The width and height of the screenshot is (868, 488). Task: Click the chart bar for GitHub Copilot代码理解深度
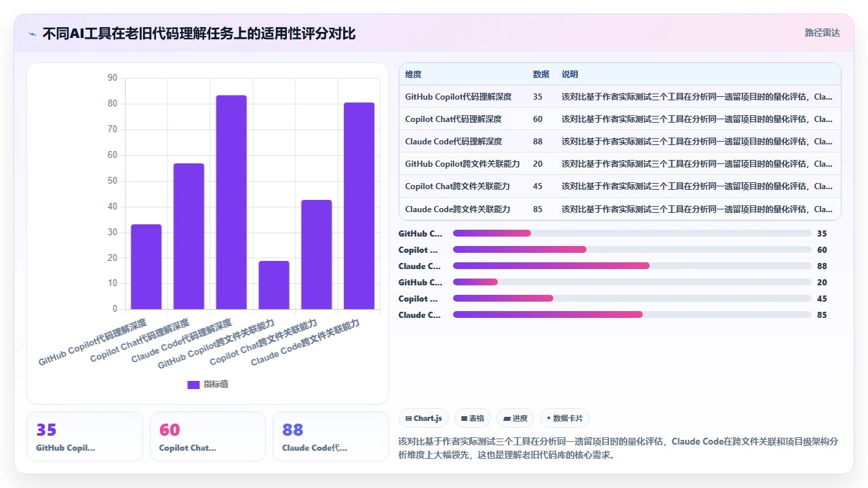(146, 267)
